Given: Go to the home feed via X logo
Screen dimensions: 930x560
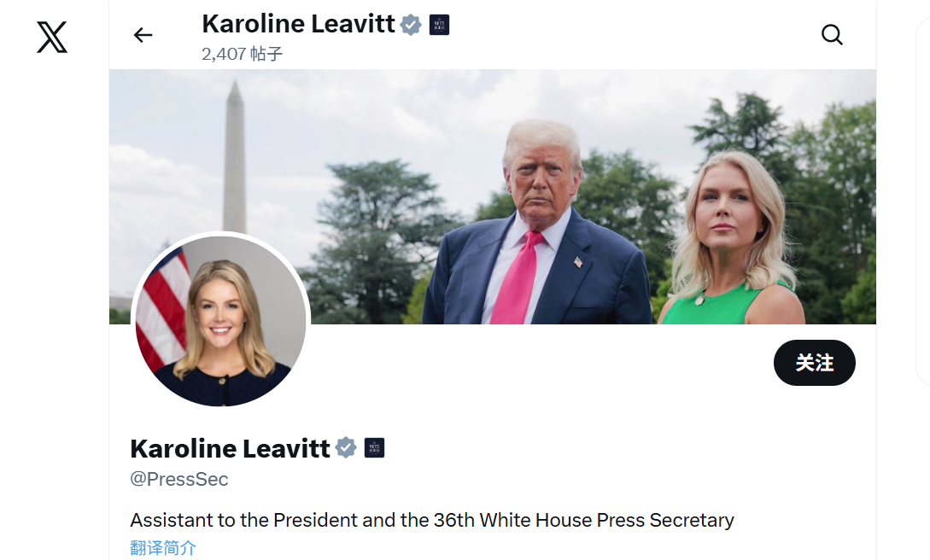Looking at the screenshot, I should click(x=52, y=37).
